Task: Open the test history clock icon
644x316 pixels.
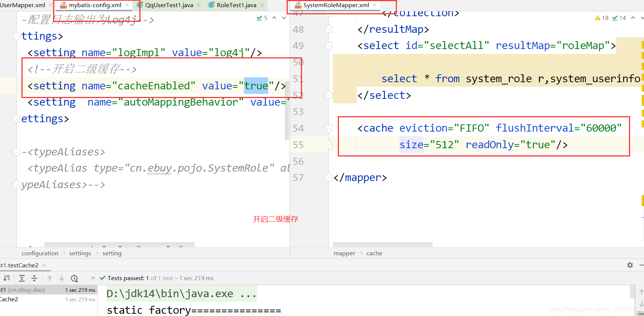Action: [75, 278]
